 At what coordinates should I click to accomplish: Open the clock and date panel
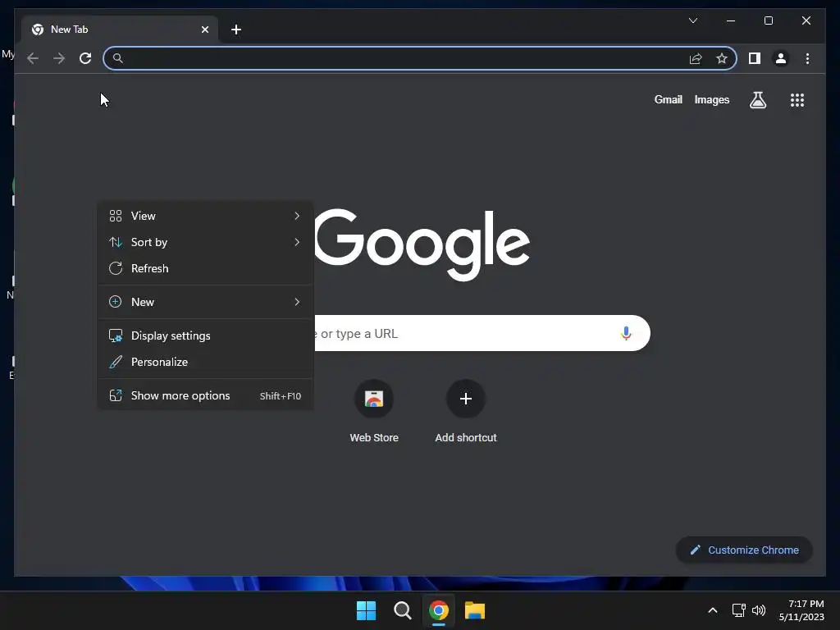801,610
